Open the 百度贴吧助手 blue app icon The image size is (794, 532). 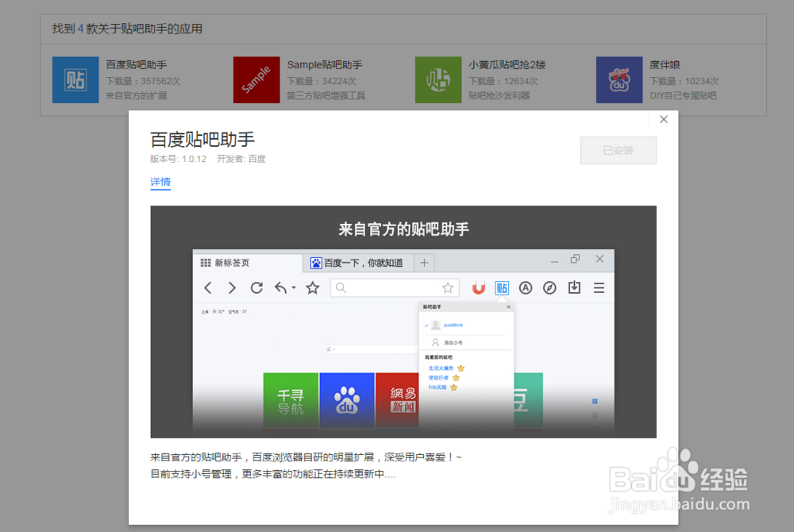pos(75,80)
